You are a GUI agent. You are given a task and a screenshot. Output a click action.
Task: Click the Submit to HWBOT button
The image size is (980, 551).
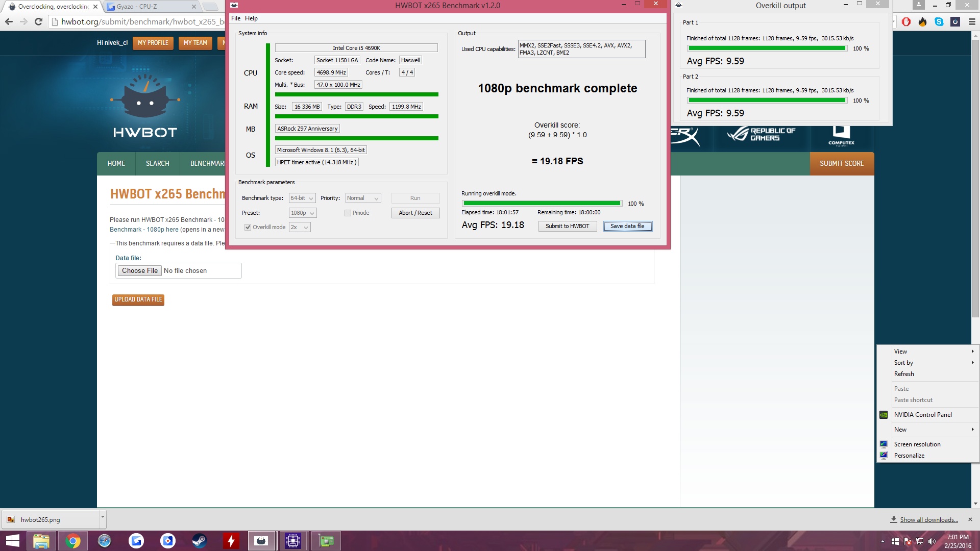pos(567,227)
